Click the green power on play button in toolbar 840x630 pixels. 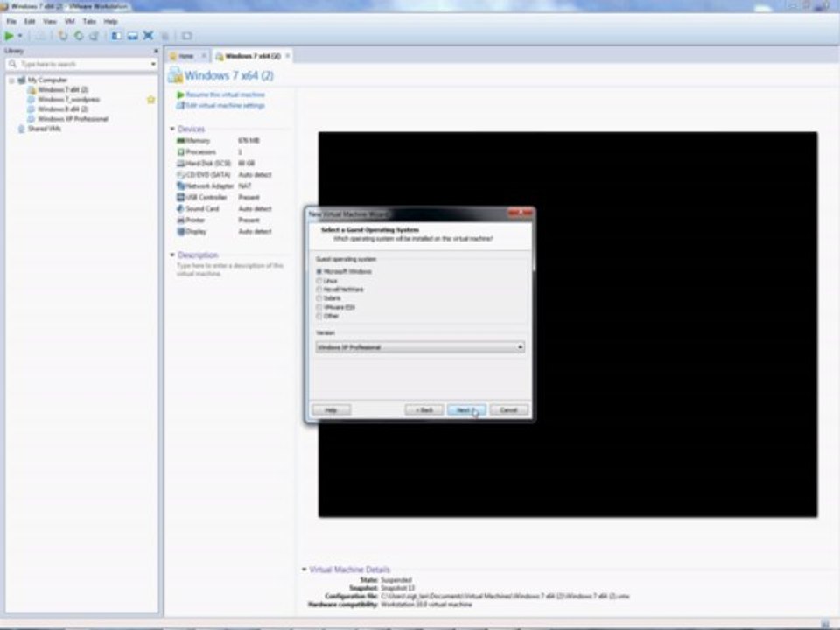(9, 36)
